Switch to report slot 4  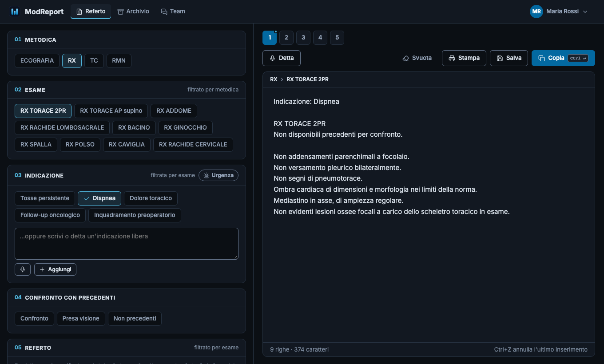320,38
